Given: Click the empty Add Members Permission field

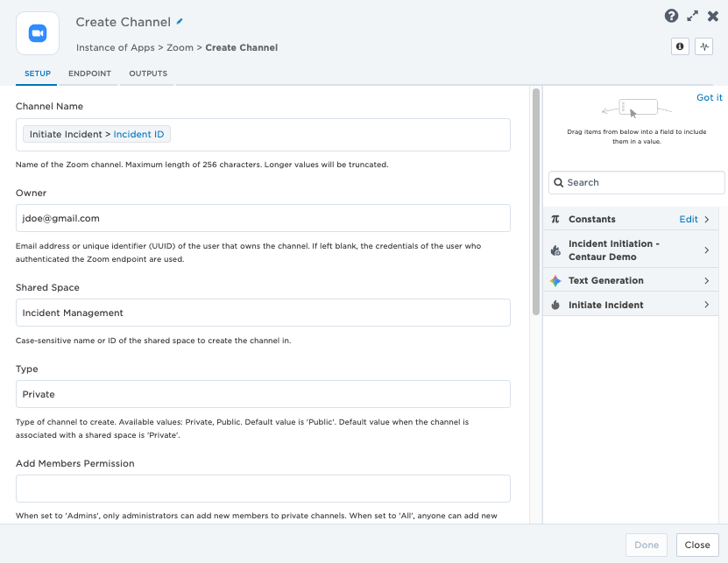Looking at the screenshot, I should pos(263,489).
